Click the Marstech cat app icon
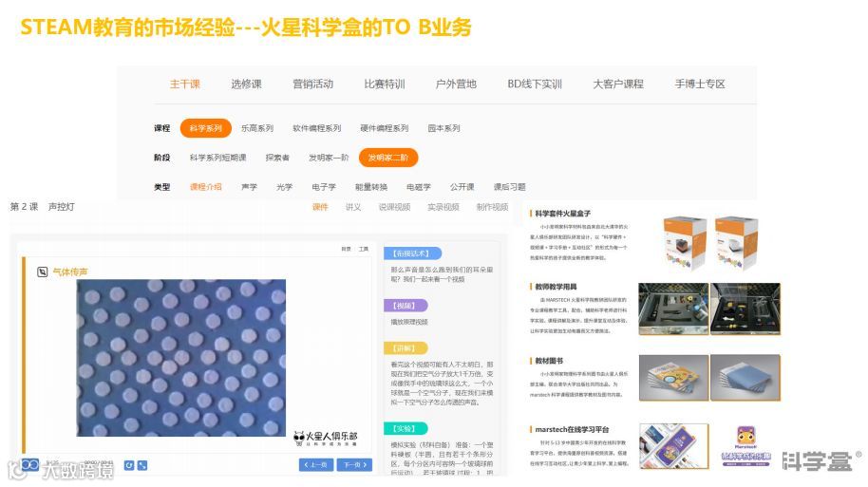Viewport: 868px width, 487px height. 745,438
